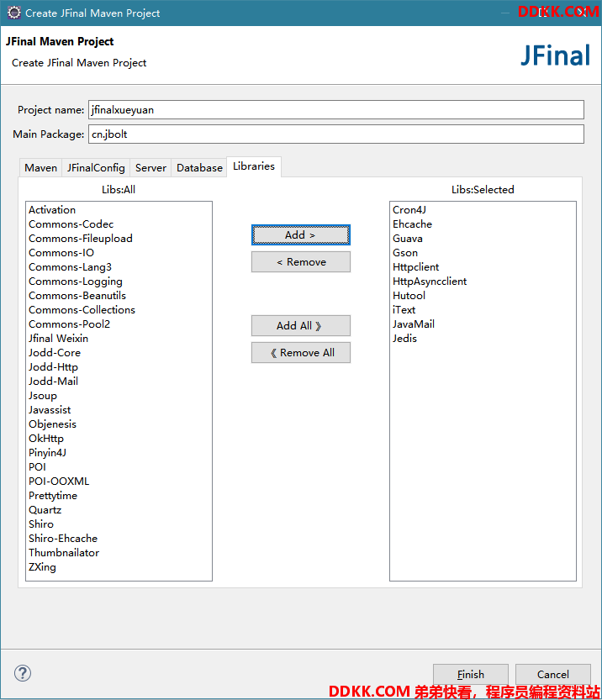Switch to the Database tab
Viewport: 602px width, 700px height.
pyautogui.click(x=199, y=168)
